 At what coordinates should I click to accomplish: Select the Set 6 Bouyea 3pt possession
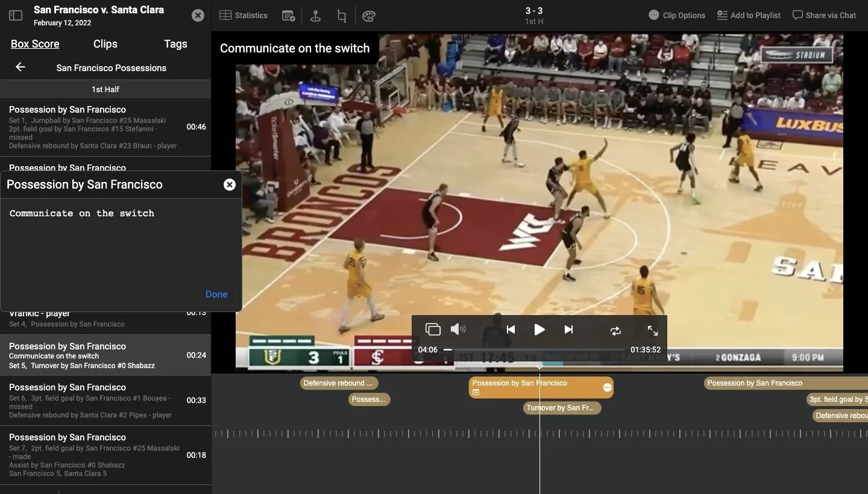[x=105, y=401]
